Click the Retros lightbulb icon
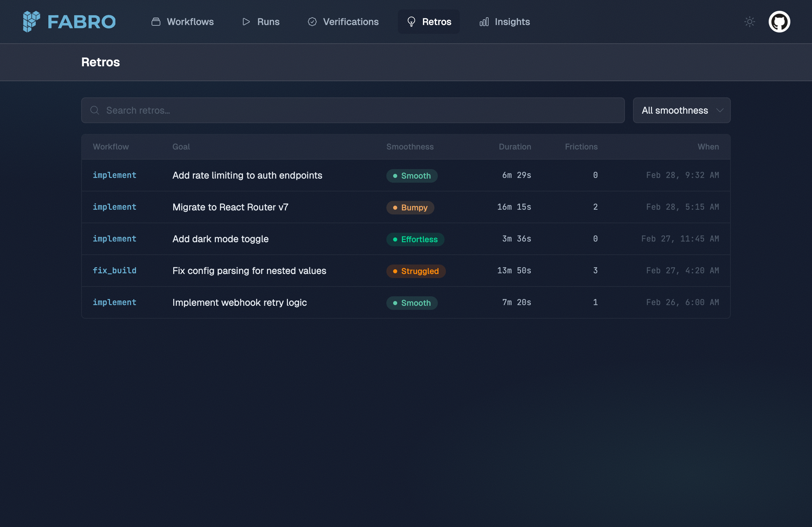Viewport: 812px width, 527px height. click(x=411, y=22)
